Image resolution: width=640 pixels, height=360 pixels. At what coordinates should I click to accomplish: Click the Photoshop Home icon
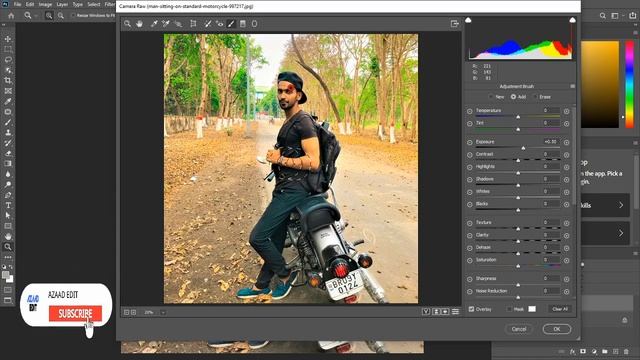pyautogui.click(x=11, y=16)
